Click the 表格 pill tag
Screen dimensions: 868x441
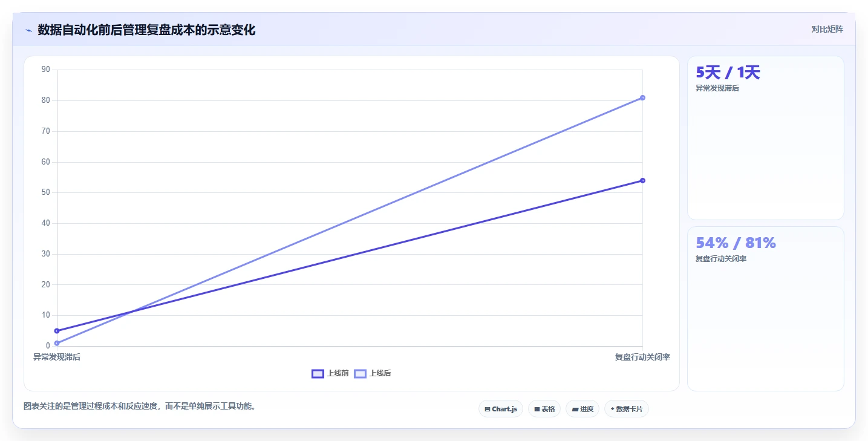pos(544,409)
